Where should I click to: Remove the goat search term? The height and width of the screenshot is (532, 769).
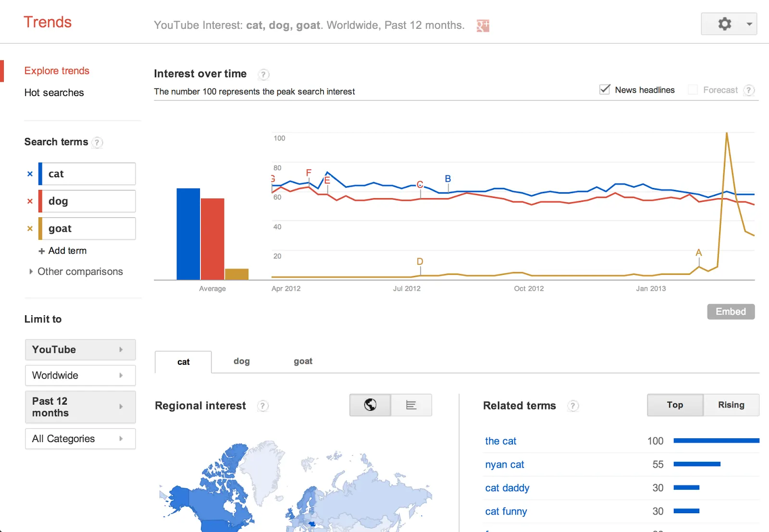point(29,228)
